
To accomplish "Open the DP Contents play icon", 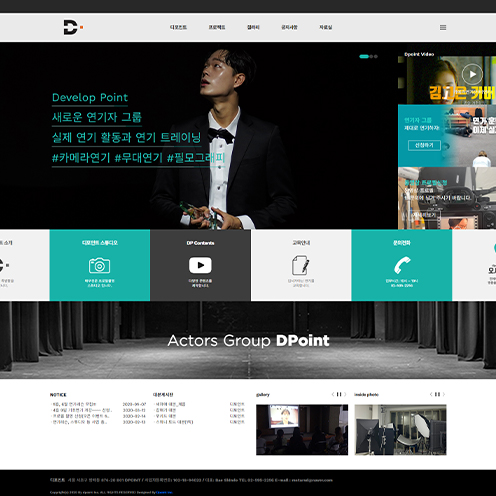I will (200, 265).
